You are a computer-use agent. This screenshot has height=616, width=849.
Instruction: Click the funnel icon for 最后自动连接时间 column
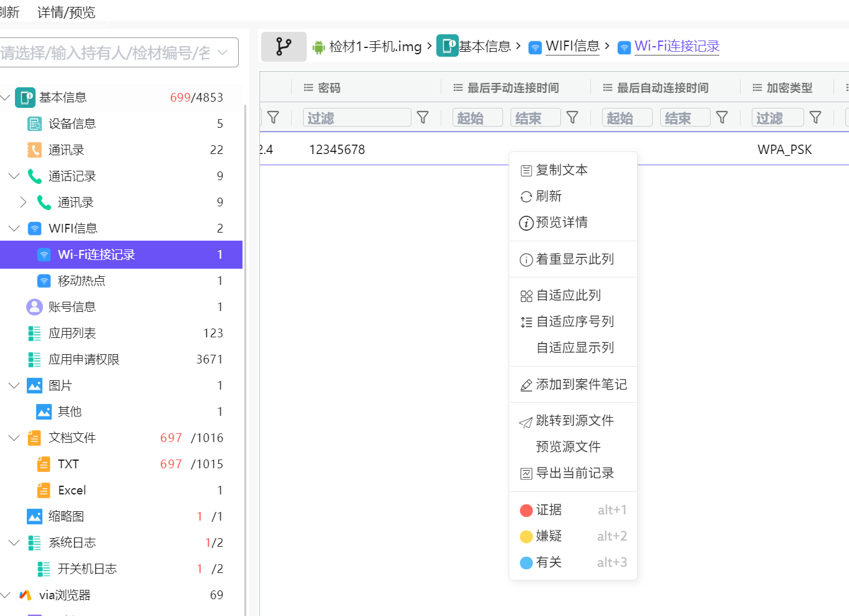coord(722,117)
